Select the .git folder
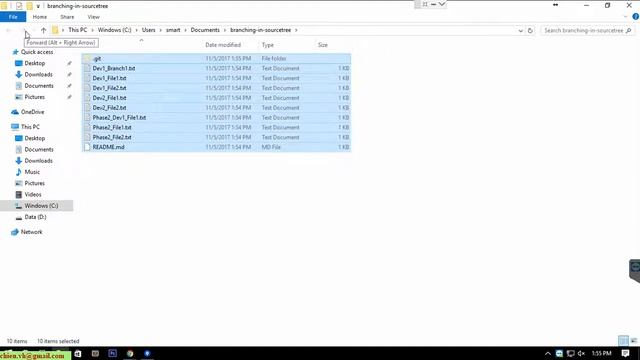The height and width of the screenshot is (360, 640). pos(216,58)
